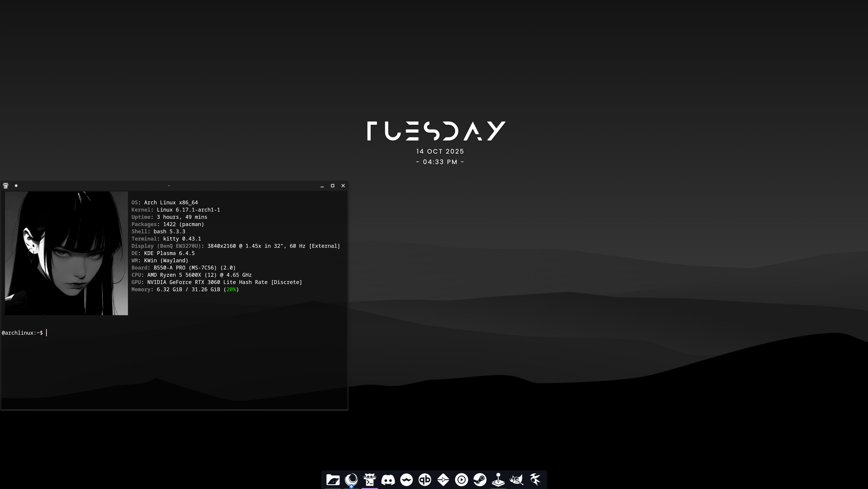Viewport: 868px width, 489px height.
Task: Click the kitty window menu icon in titlebar
Action: [6, 186]
